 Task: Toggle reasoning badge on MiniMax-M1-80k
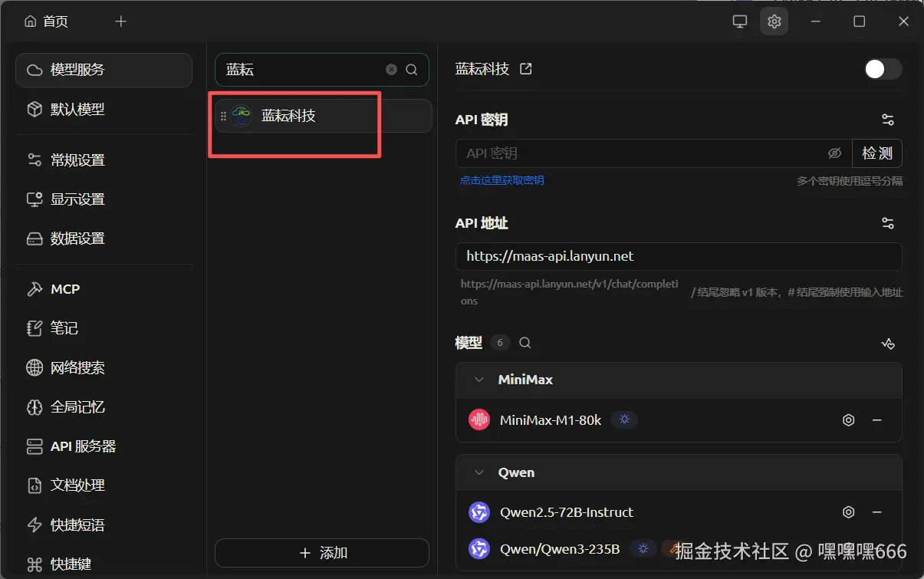tap(623, 419)
